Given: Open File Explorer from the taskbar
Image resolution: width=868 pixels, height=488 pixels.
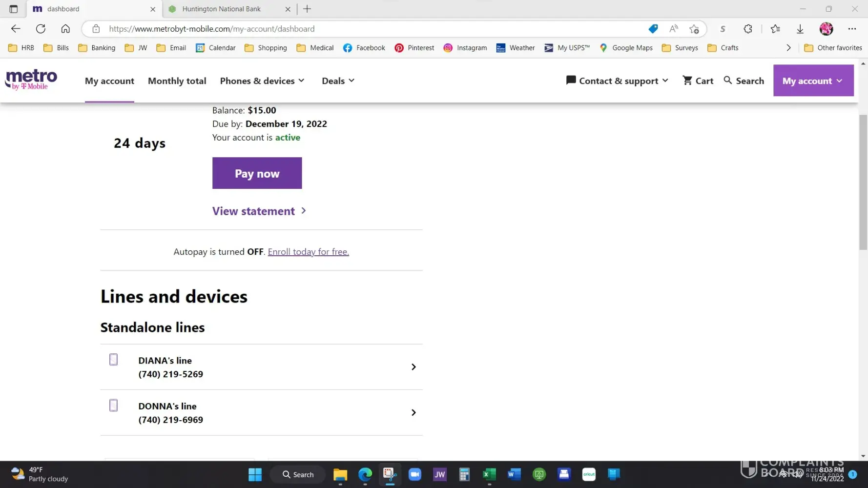Looking at the screenshot, I should pos(340,474).
